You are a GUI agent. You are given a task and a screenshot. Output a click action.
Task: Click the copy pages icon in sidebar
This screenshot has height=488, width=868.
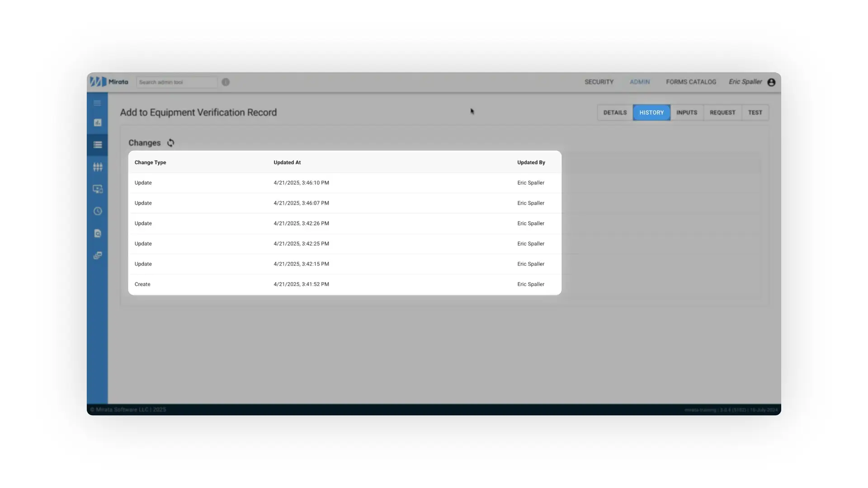click(x=97, y=255)
